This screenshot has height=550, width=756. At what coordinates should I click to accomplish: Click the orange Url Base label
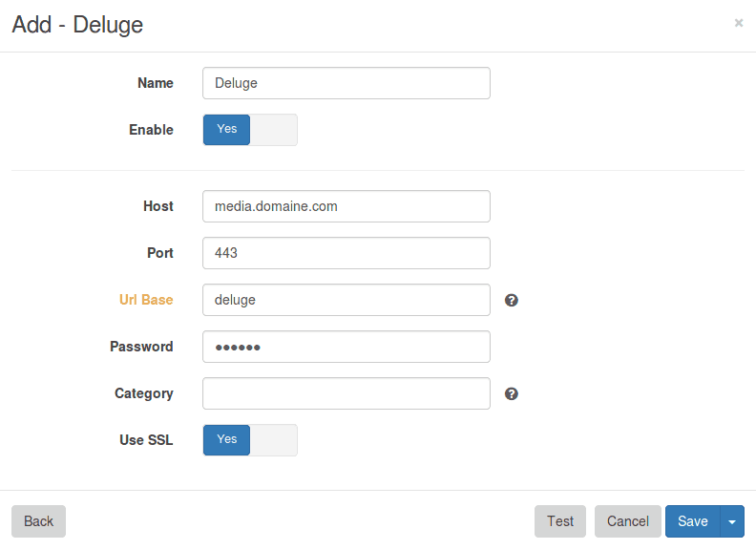(146, 300)
